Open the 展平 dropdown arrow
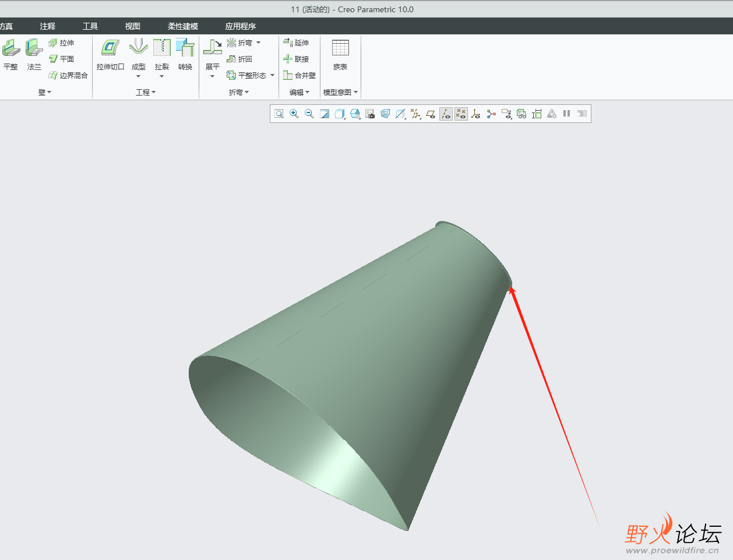The image size is (733, 560). tap(212, 76)
